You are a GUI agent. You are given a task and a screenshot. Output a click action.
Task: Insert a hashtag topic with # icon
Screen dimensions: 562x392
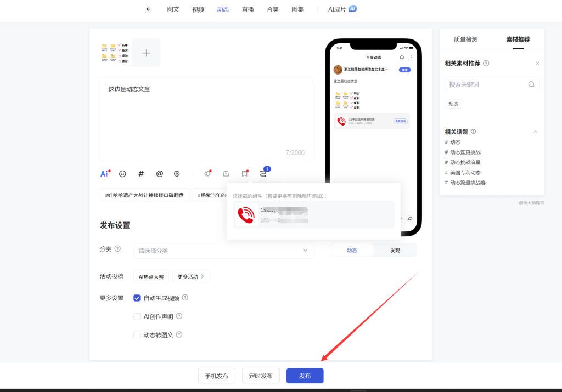(x=141, y=174)
